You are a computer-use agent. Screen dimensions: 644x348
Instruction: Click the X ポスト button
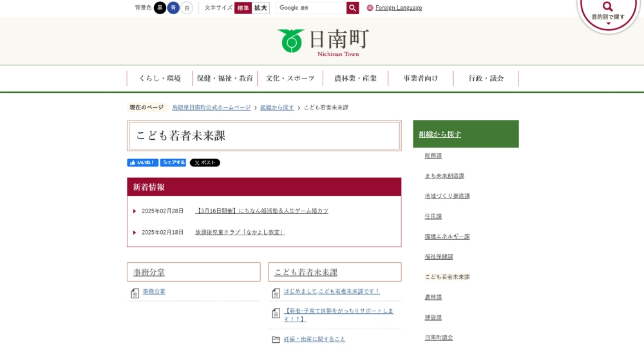(205, 163)
